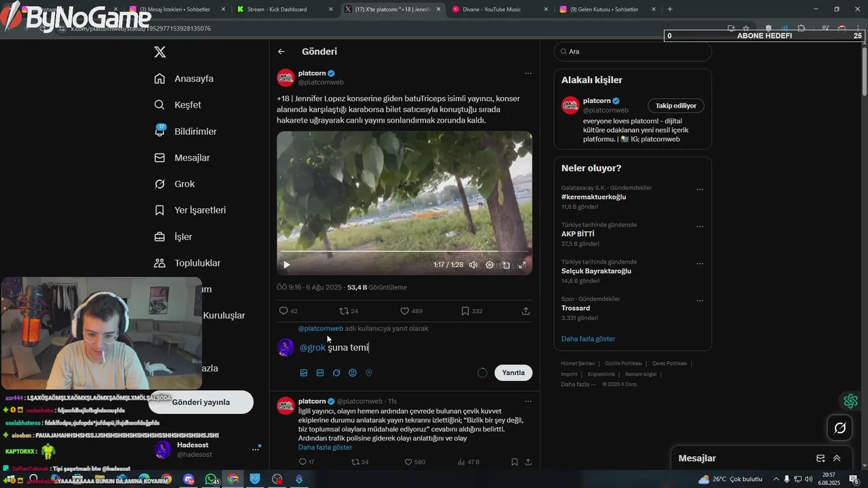Click the @platcornweb reply mention link

321,328
